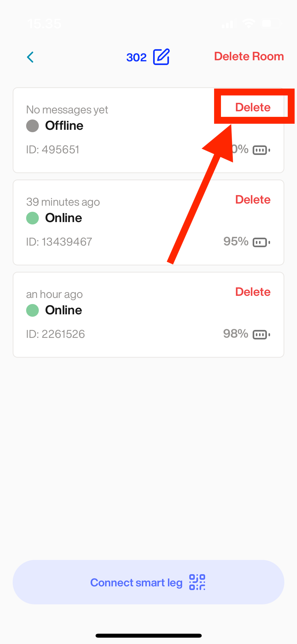Tap battery icon showing 95%
This screenshot has height=644, width=297.
[x=261, y=242]
